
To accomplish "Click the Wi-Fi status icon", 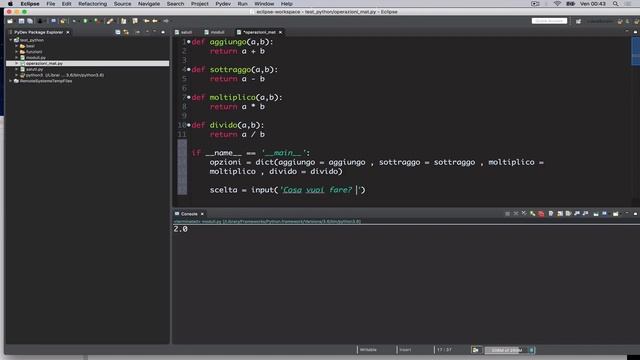I will (x=558, y=4).
